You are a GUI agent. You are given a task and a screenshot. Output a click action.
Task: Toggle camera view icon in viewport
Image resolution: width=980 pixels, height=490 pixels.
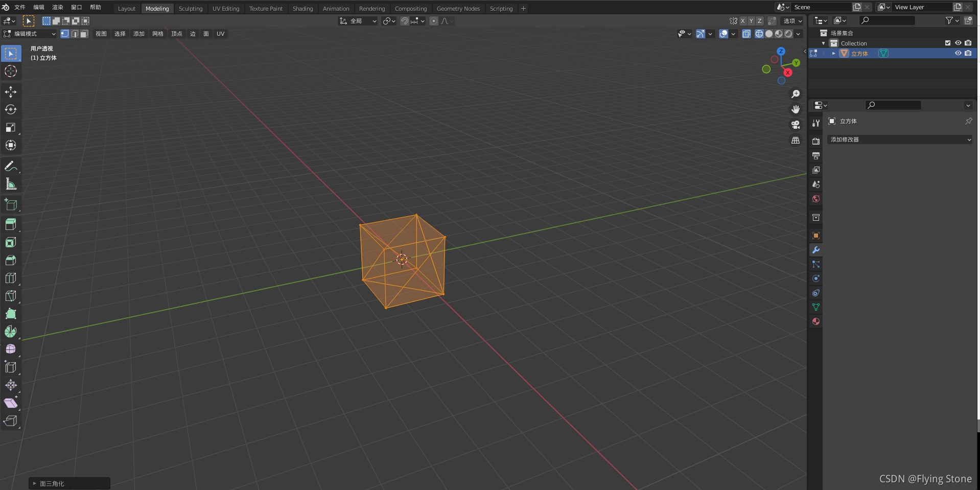click(796, 125)
